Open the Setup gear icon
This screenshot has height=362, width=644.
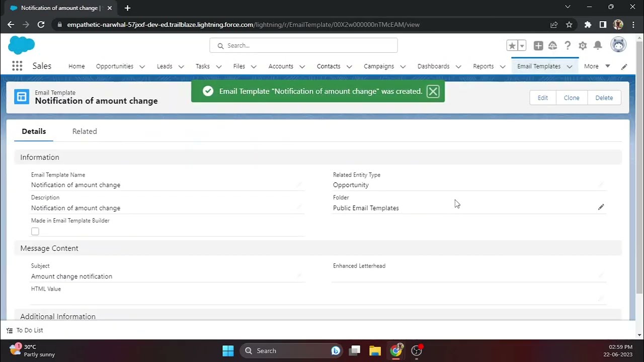pos(583,46)
